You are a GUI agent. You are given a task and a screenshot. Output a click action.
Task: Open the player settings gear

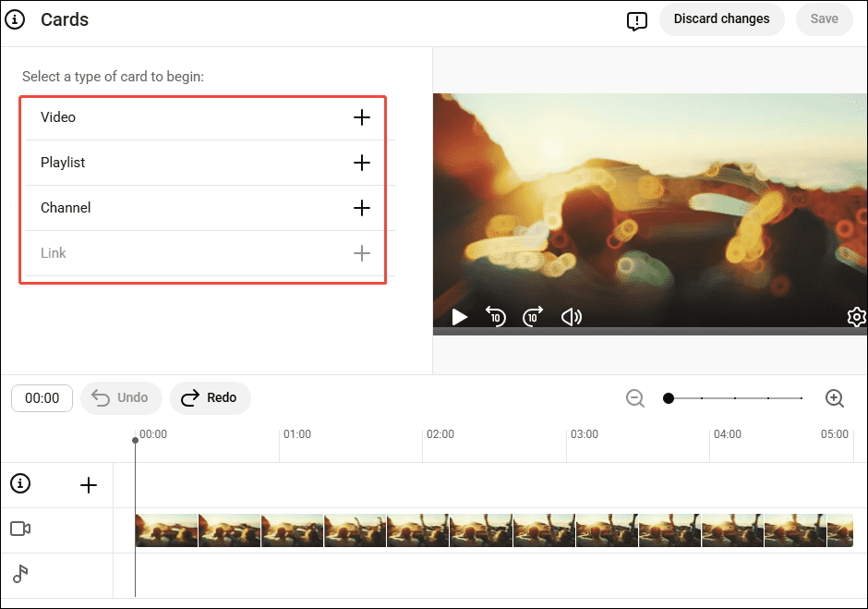coord(857,317)
